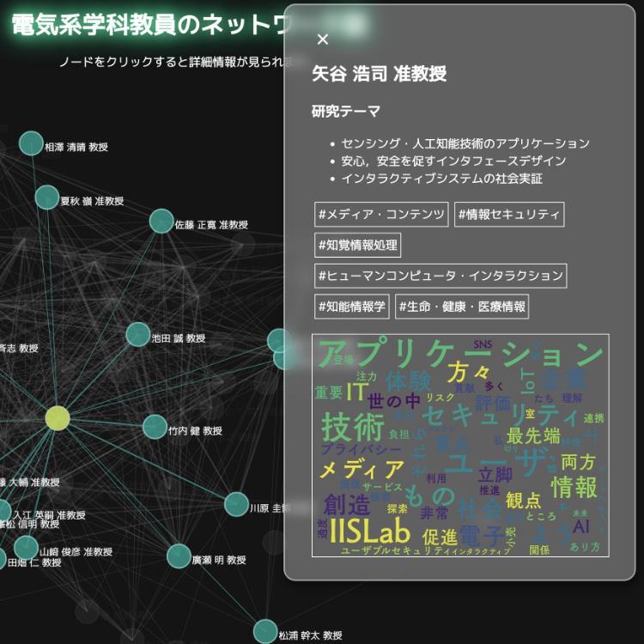The height and width of the screenshot is (644, 644).
Task: Click the 研究テーマ section heading
Action: [346, 112]
